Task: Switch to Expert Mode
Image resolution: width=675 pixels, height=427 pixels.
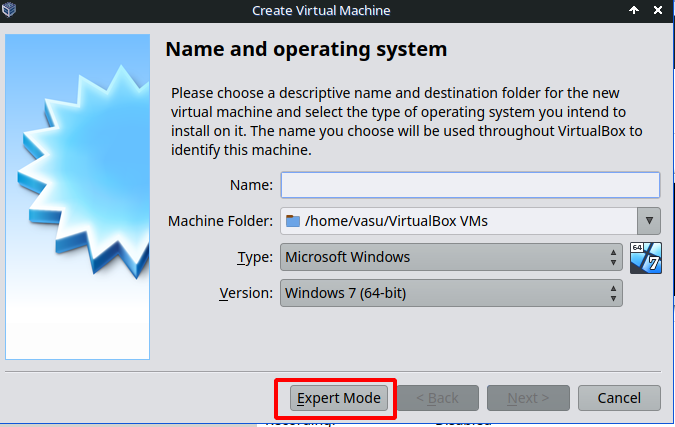Action: (x=336, y=398)
